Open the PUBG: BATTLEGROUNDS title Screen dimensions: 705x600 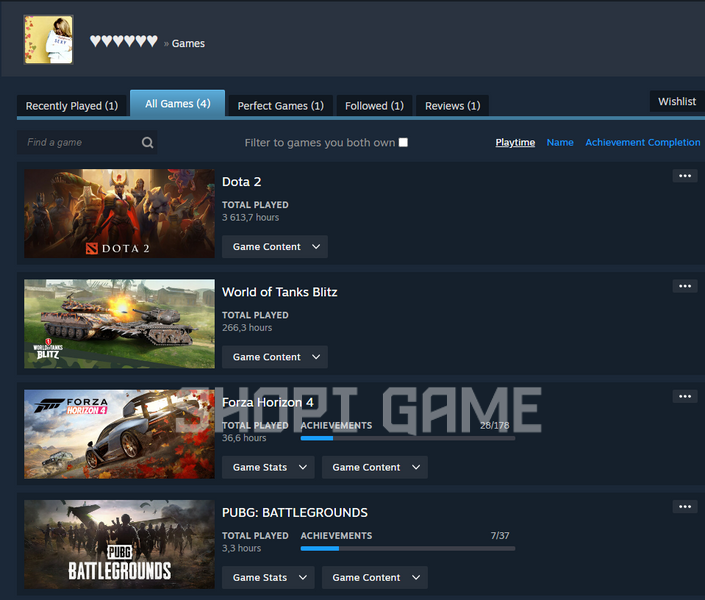click(x=294, y=513)
